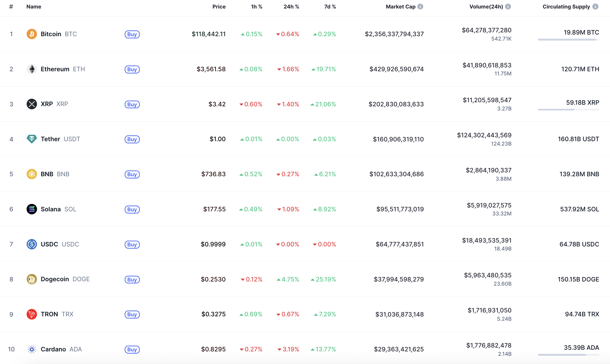Click the XRP logo icon
This screenshot has height=364, width=610.
[x=32, y=104]
